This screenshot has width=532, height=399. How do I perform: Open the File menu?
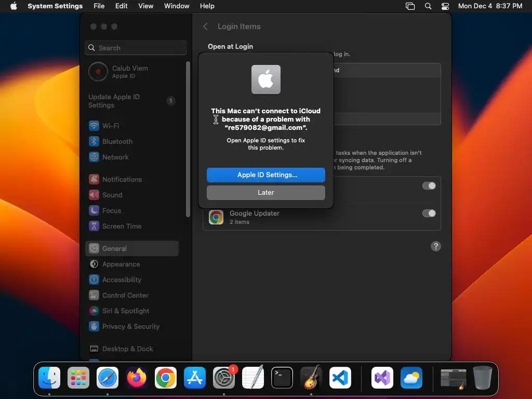click(99, 6)
